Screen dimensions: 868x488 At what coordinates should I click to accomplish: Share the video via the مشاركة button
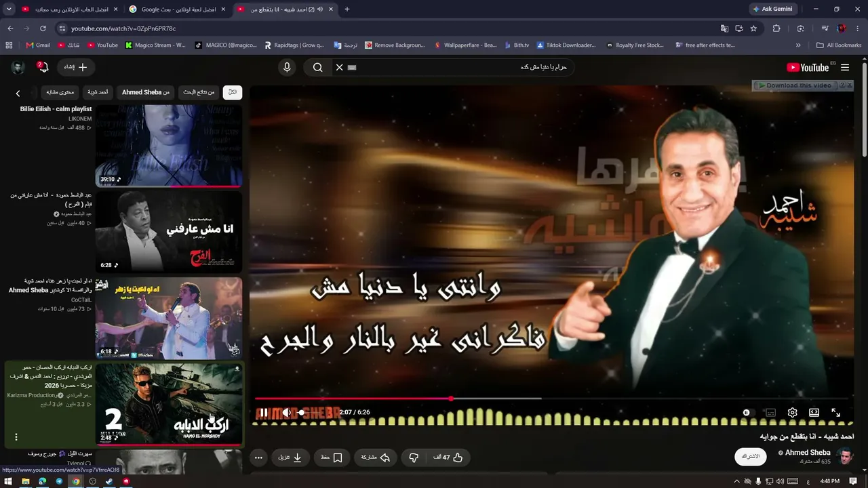coord(375,457)
